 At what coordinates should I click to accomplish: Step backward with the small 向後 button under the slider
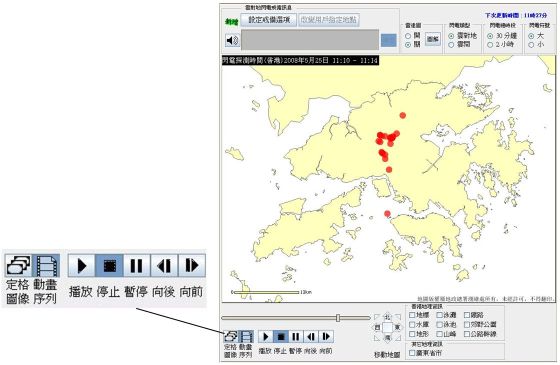coord(311,336)
